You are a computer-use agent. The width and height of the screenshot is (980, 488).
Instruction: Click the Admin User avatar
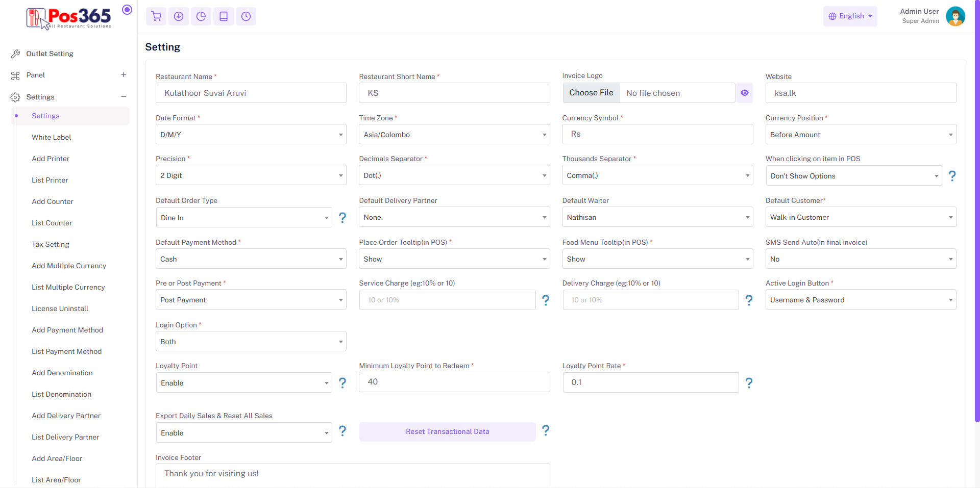pyautogui.click(x=955, y=16)
